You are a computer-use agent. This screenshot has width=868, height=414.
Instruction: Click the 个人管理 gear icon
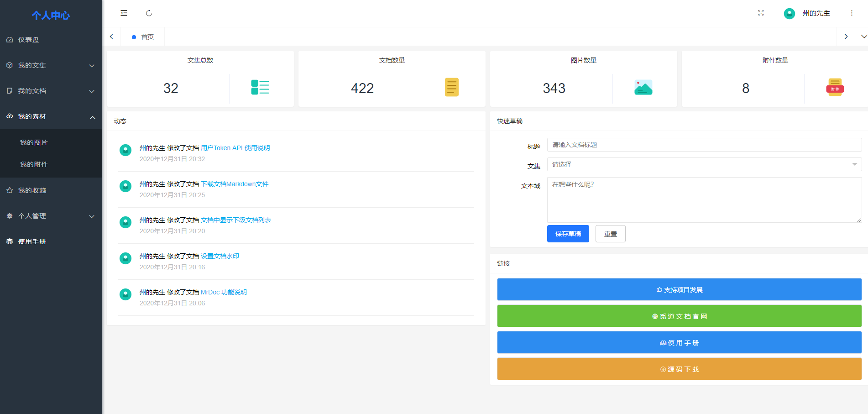[10, 216]
